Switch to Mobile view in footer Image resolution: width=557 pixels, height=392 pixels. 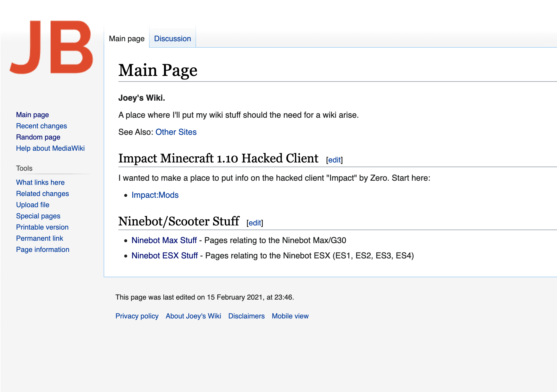click(x=290, y=316)
